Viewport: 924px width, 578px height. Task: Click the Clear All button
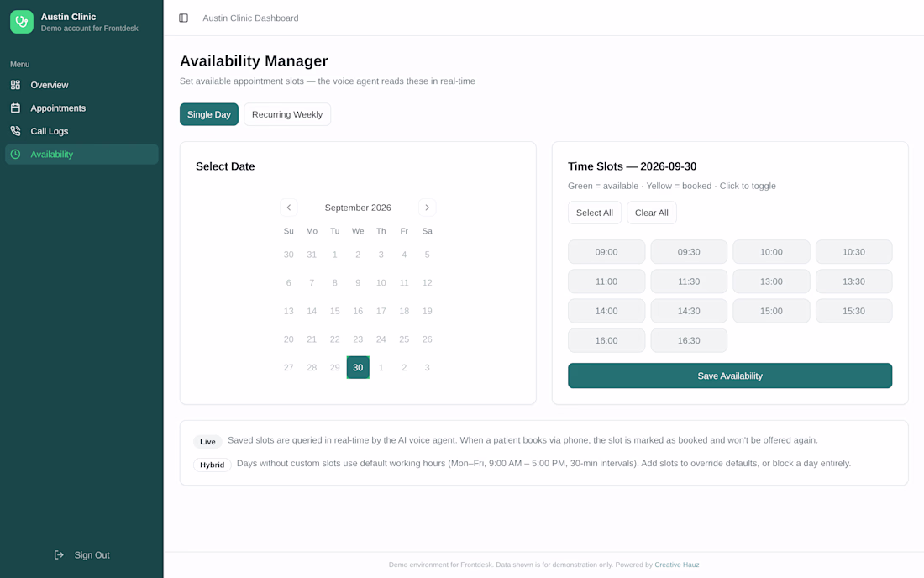pos(652,213)
